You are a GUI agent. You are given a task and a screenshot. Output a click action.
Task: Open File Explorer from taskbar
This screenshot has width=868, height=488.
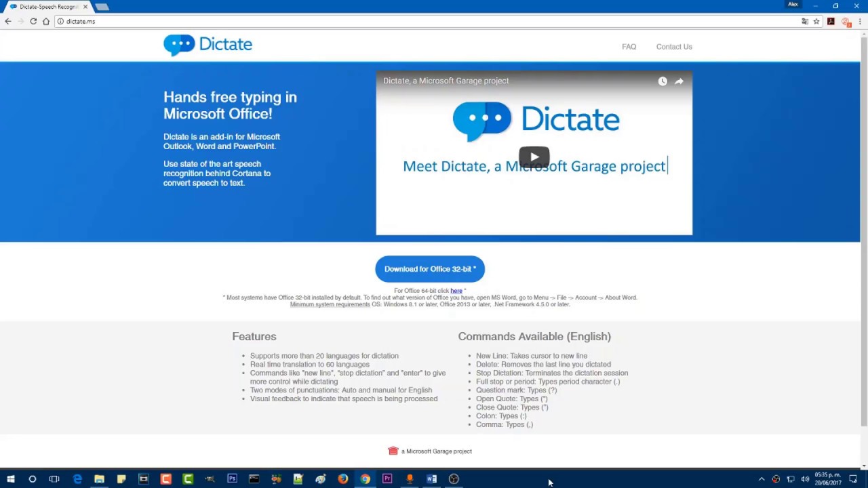click(x=99, y=479)
